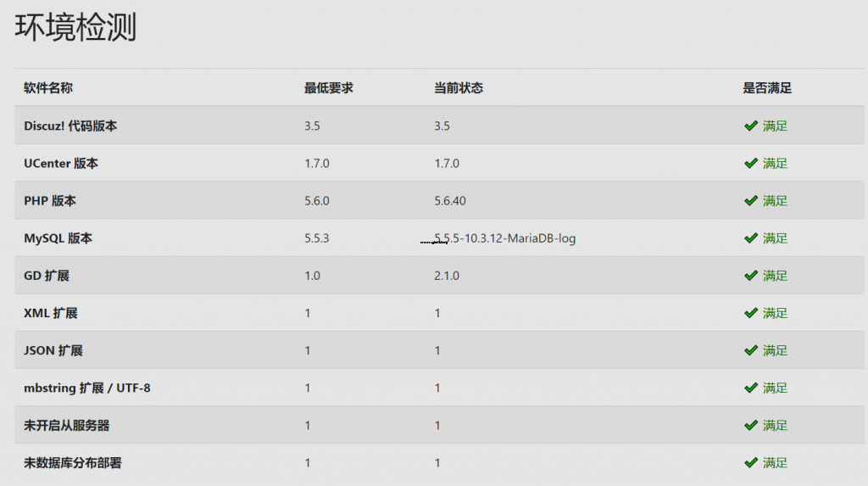Click the GD 扩展 satisfied checkmark
Viewport: 868px width, 486px height.
pos(751,276)
